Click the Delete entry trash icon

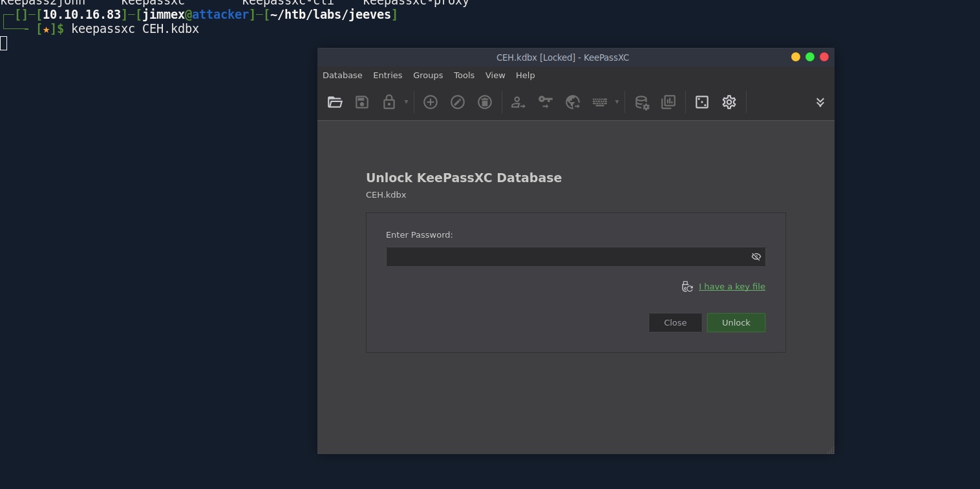485,102
